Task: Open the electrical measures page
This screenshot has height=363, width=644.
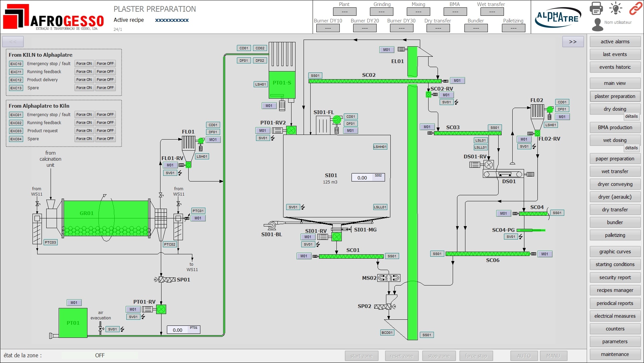Action: (615, 316)
